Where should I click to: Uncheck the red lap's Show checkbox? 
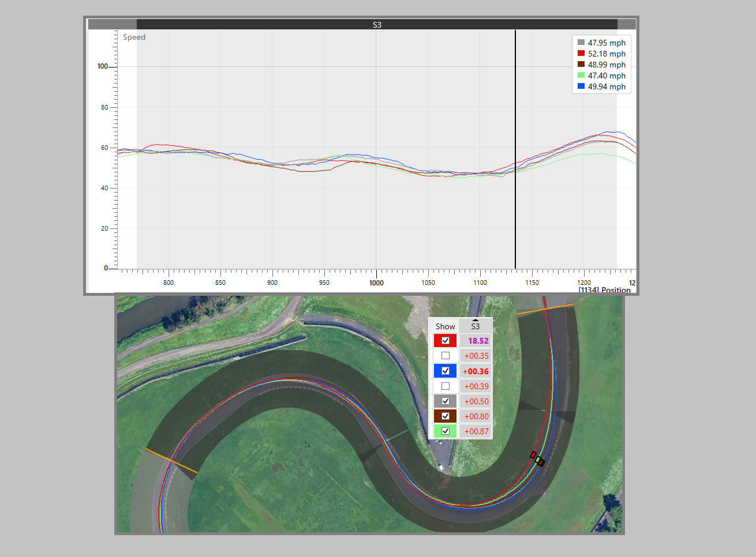pos(445,341)
